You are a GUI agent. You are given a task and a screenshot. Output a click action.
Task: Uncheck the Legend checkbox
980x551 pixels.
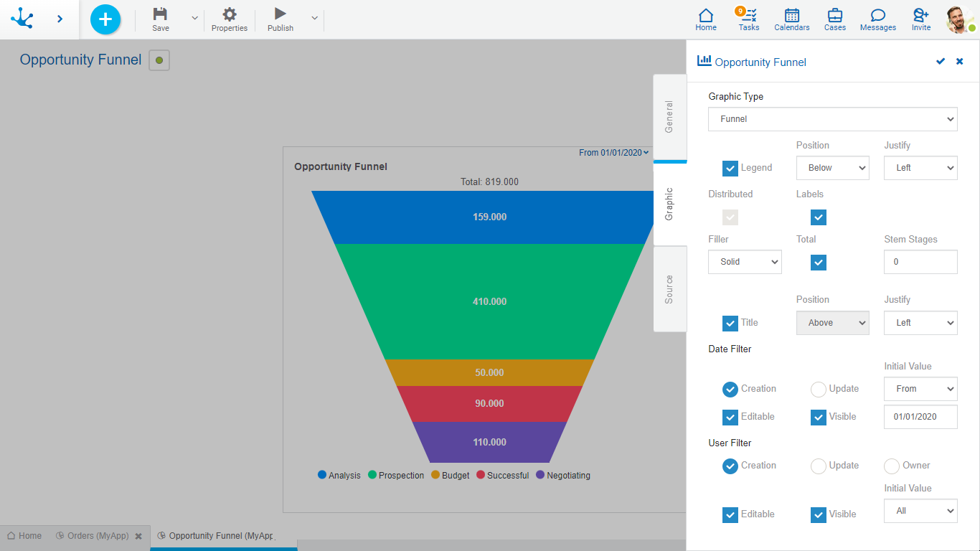tap(730, 169)
